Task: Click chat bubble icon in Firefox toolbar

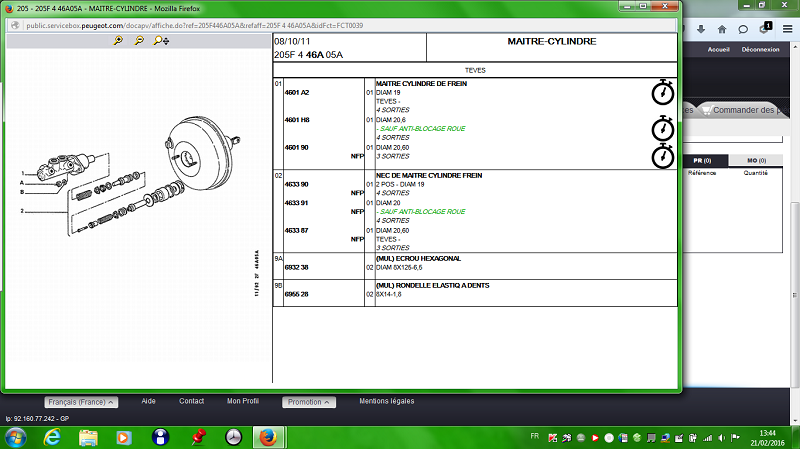Action: (743, 30)
